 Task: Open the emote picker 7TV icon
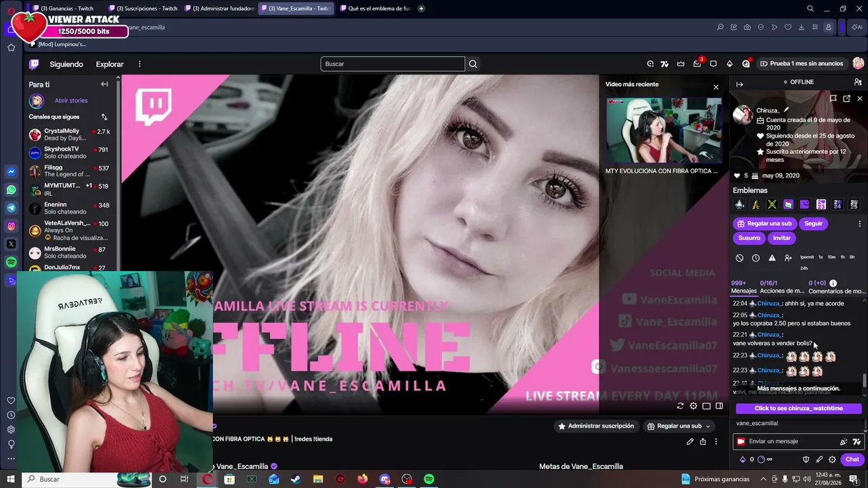[x=856, y=441]
